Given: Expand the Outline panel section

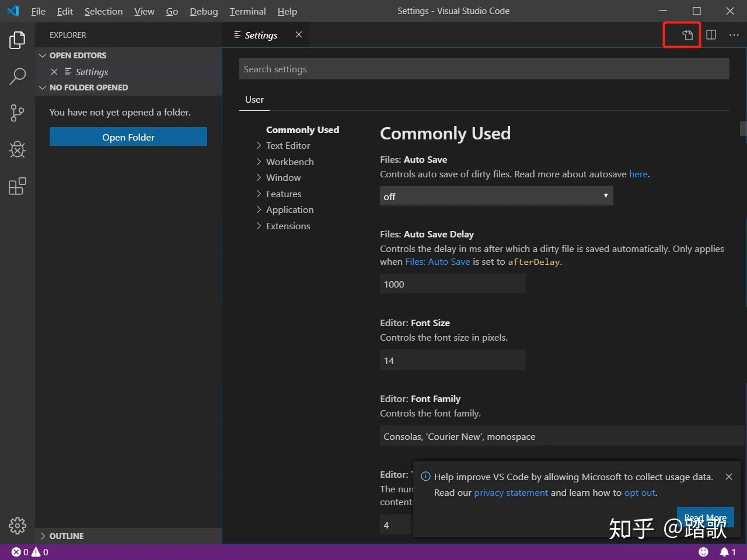Looking at the screenshot, I should pyautogui.click(x=66, y=536).
